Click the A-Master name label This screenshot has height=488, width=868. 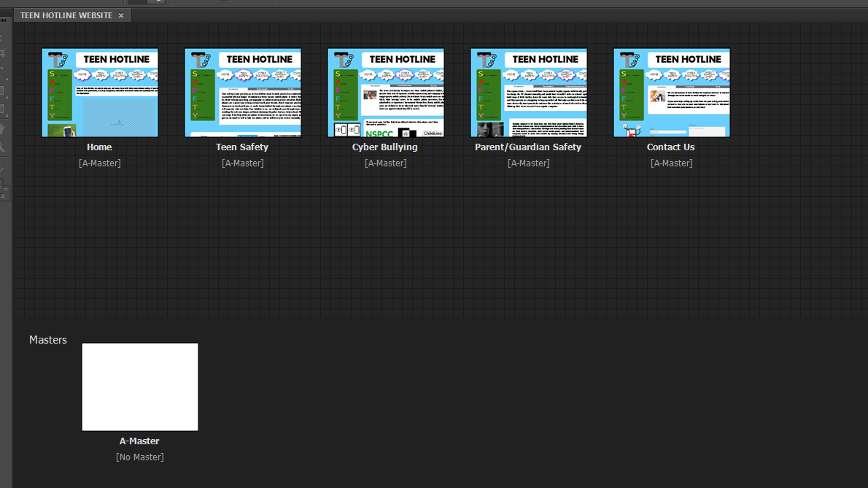click(139, 441)
